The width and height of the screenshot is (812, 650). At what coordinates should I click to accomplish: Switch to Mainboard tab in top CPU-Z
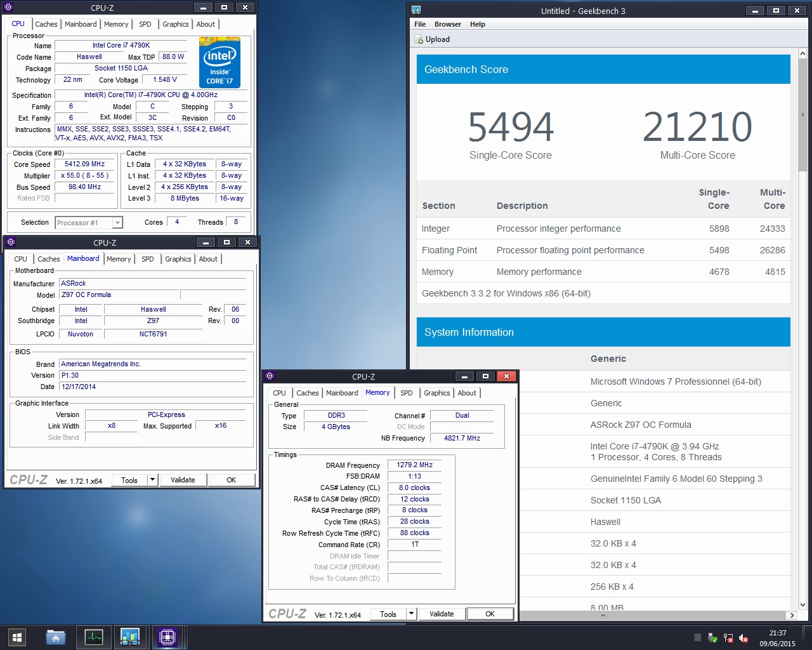[x=81, y=24]
